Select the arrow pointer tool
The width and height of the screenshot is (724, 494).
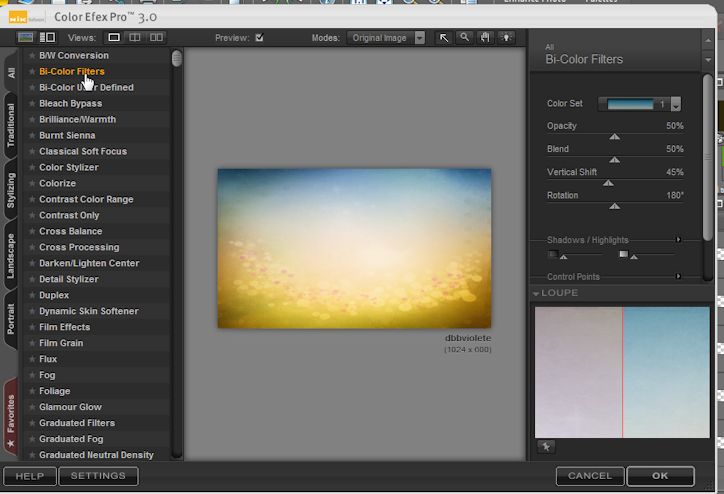(x=444, y=38)
